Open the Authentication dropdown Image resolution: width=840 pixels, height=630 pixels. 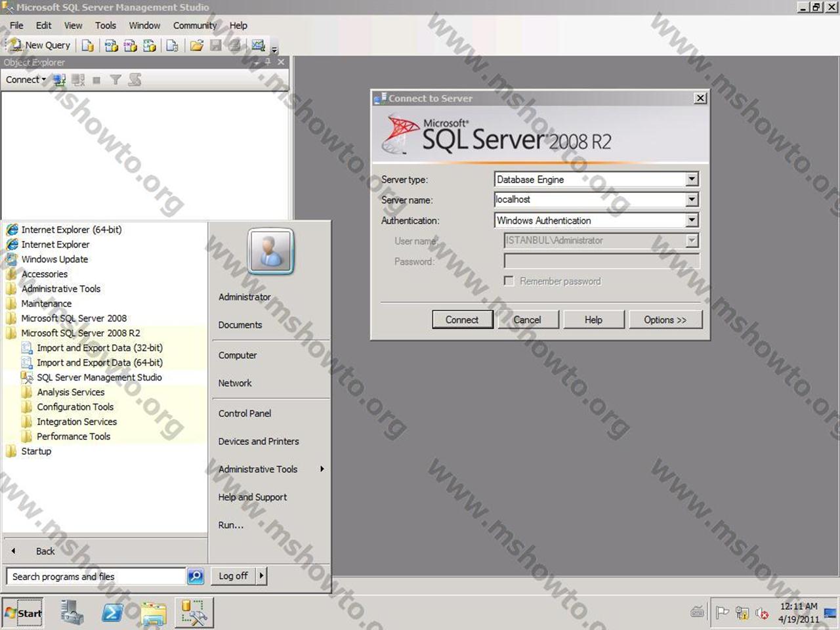(x=692, y=220)
